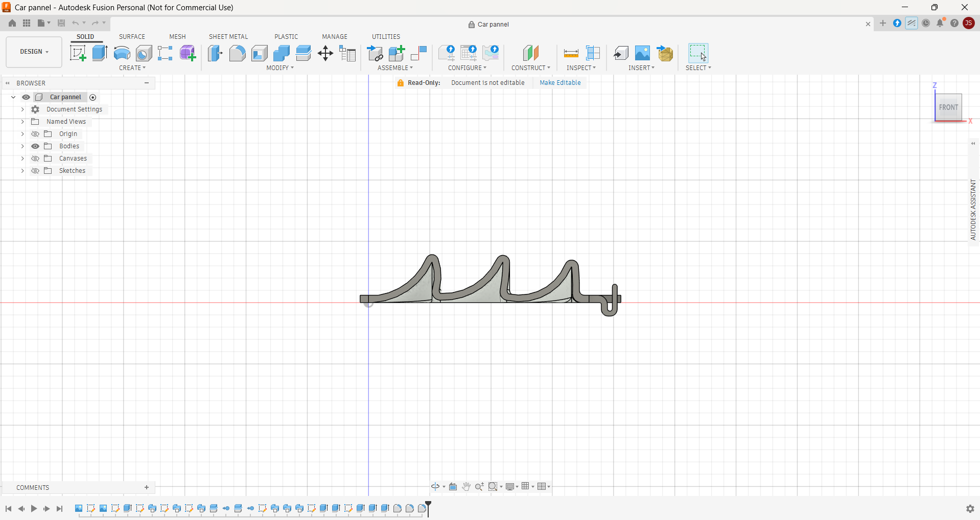Click the Job Status clock icon
The width and height of the screenshot is (980, 520).
(926, 23)
